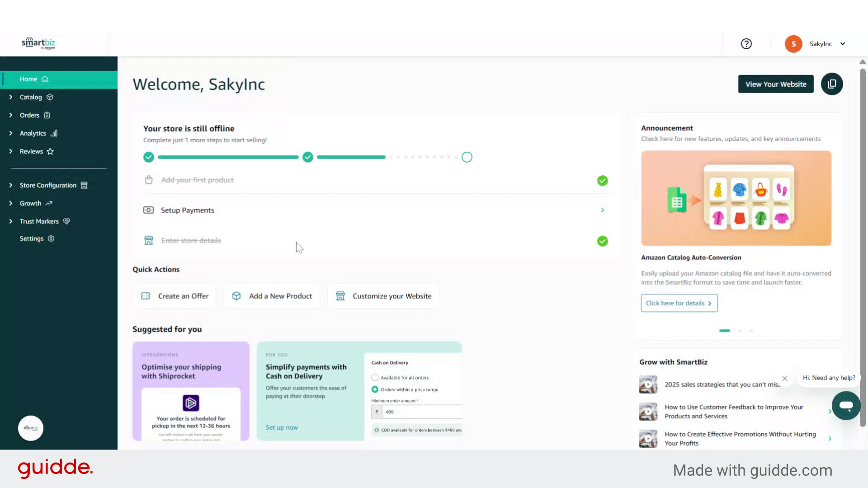Open the chat support bubble icon
Image resolution: width=868 pixels, height=488 pixels.
[846, 405]
